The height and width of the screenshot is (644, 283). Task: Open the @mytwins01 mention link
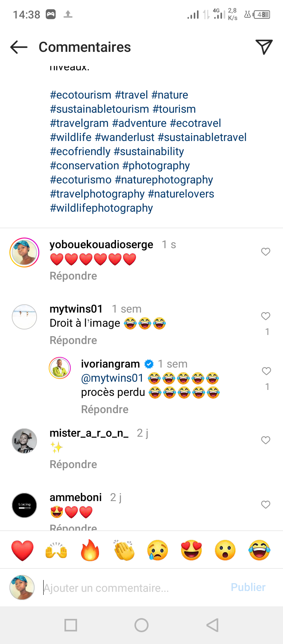(x=112, y=378)
